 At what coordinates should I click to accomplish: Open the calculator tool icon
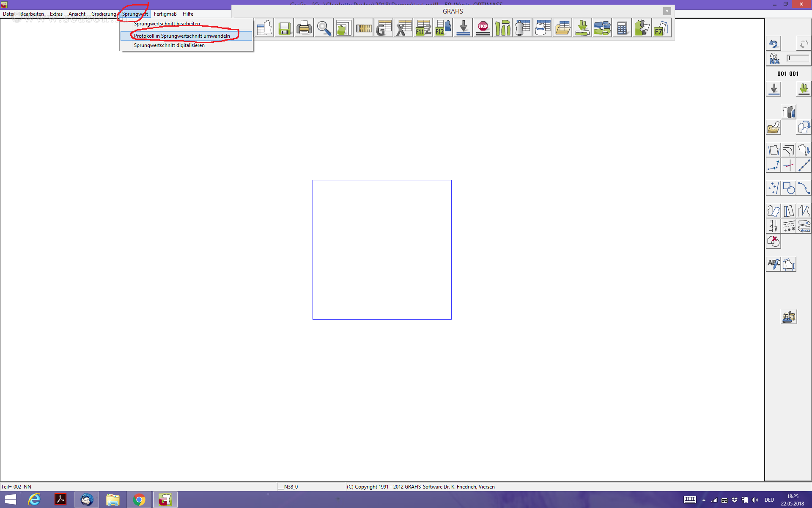(622, 28)
